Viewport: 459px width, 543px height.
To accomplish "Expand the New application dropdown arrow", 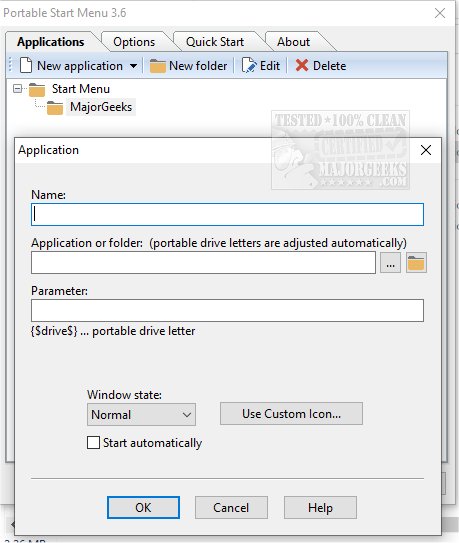I will coord(133,65).
